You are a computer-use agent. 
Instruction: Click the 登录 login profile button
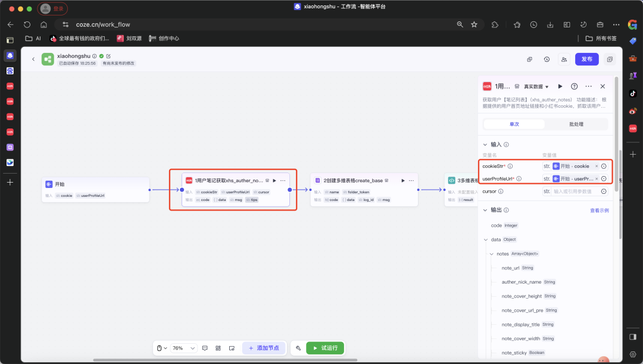pos(52,8)
